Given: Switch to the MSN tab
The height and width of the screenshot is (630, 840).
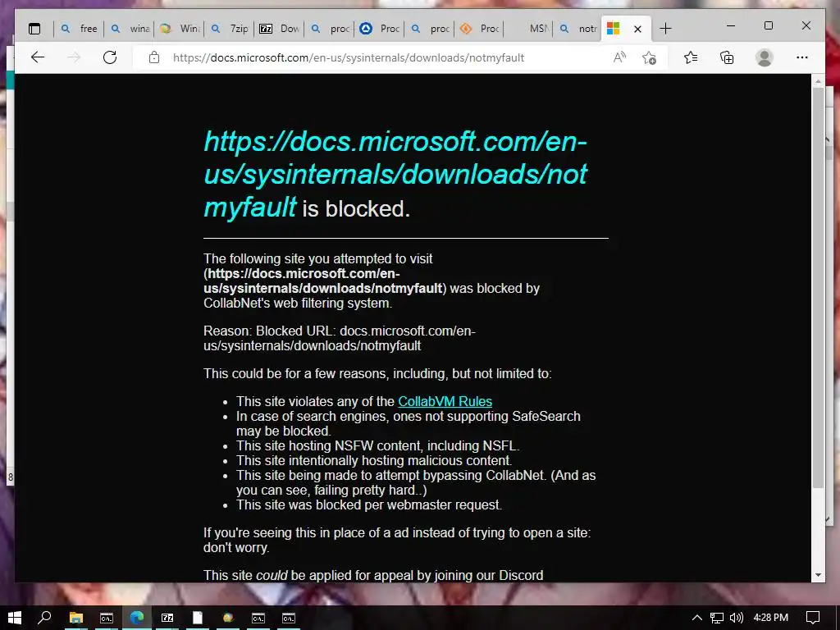Looking at the screenshot, I should tap(529, 29).
